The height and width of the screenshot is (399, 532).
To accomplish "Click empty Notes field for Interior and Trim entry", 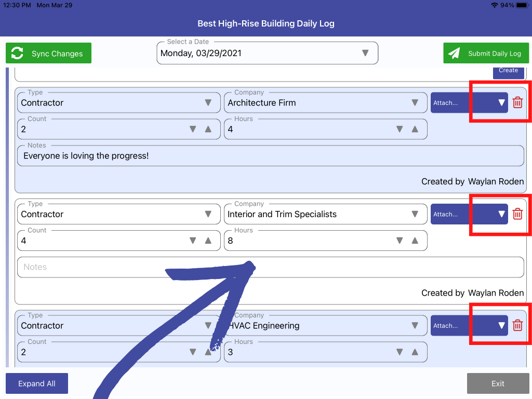I will click(270, 267).
